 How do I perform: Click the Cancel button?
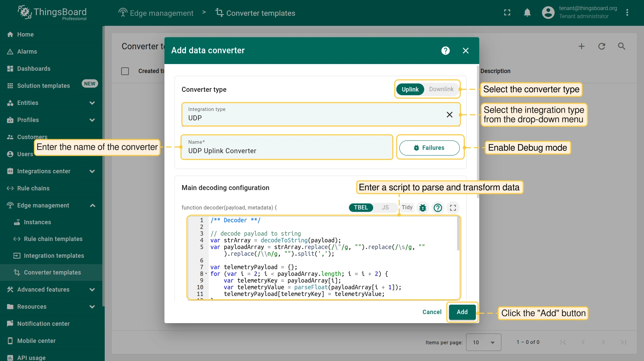pyautogui.click(x=432, y=312)
